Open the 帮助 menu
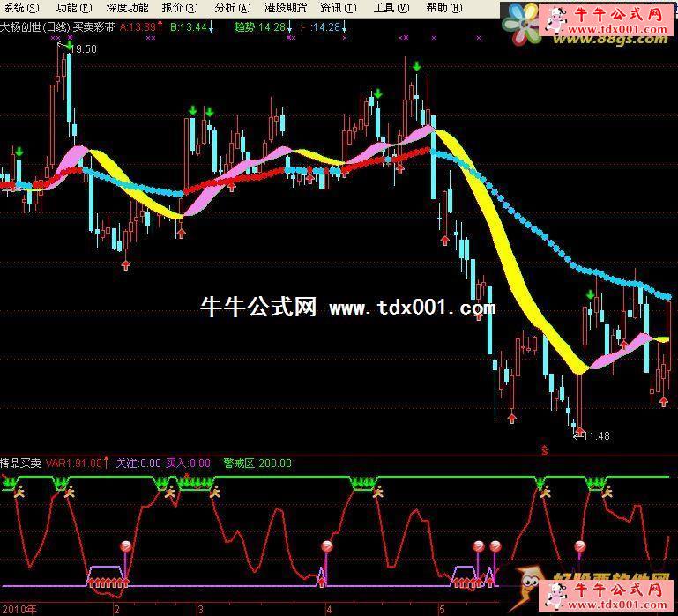678x616 pixels. 443,8
